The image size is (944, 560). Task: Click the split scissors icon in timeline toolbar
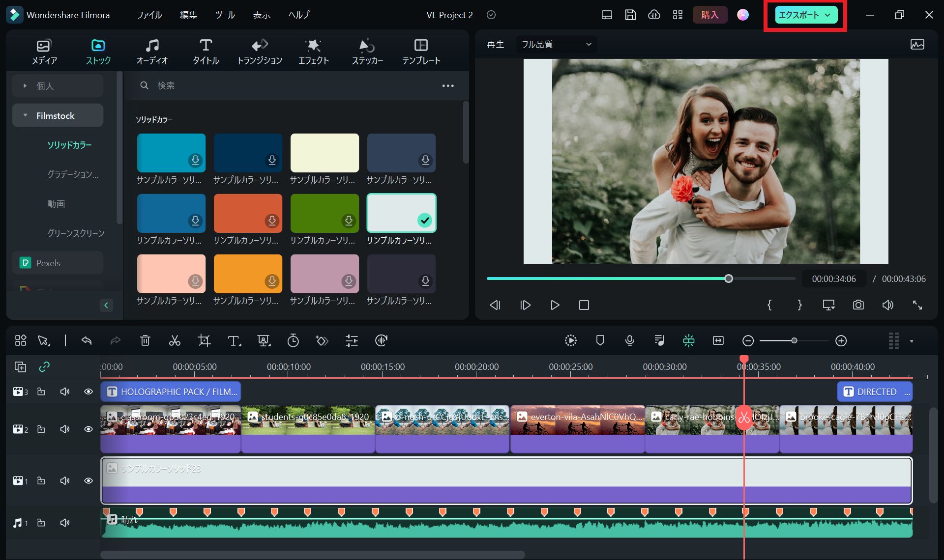tap(175, 340)
